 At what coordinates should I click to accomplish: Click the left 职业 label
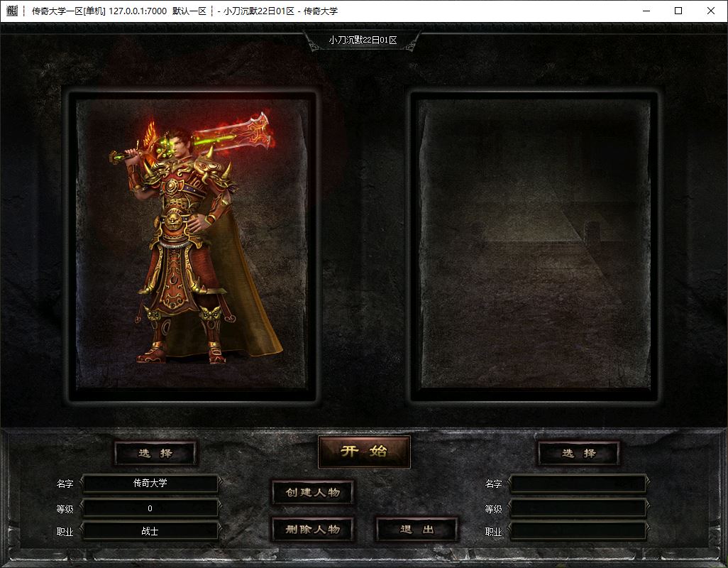(x=65, y=532)
